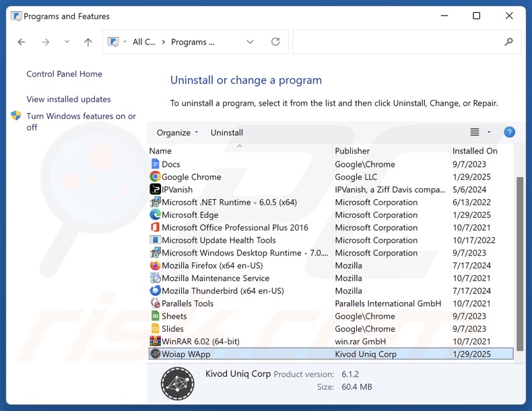Click the Slides program icon
This screenshot has width=532, height=411.
(155, 328)
